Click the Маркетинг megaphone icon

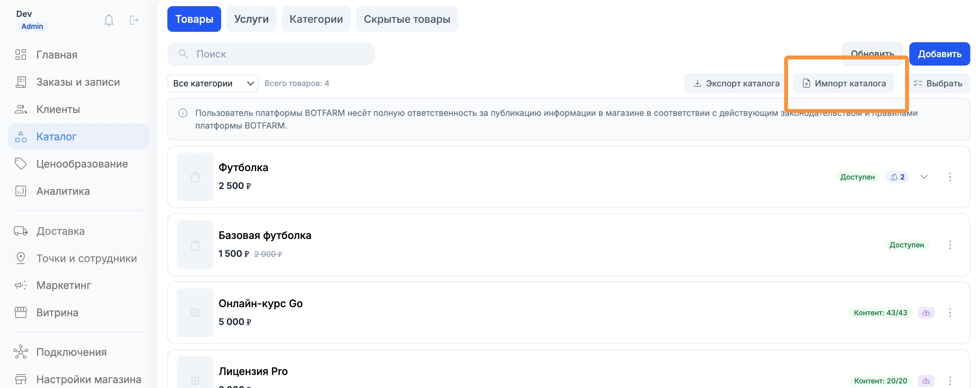(x=20, y=285)
